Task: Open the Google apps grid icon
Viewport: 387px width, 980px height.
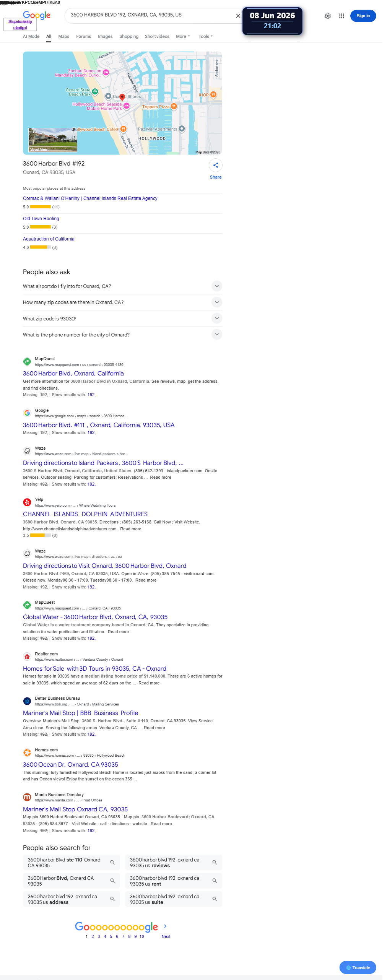Action: [341, 16]
